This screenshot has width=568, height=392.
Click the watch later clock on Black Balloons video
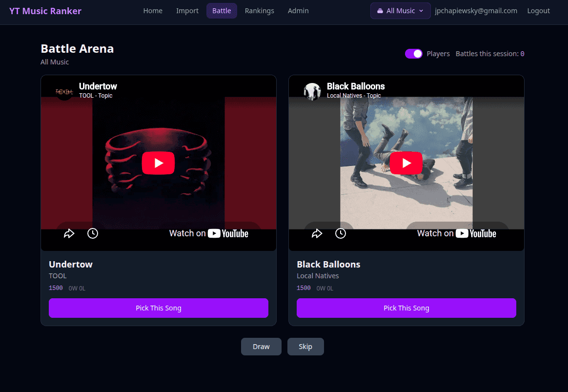click(341, 233)
